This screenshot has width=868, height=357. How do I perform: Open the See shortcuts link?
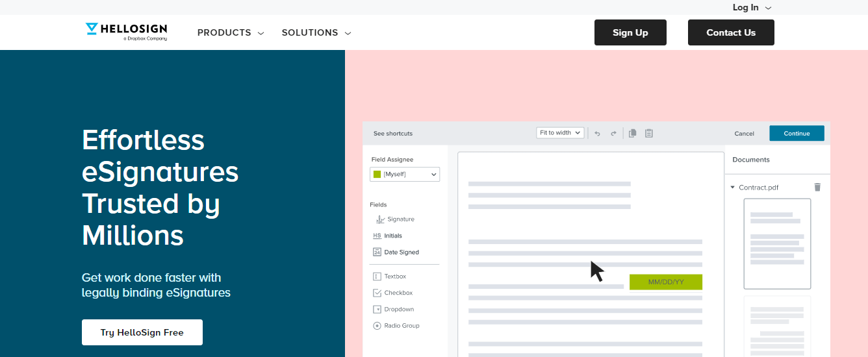(393, 134)
